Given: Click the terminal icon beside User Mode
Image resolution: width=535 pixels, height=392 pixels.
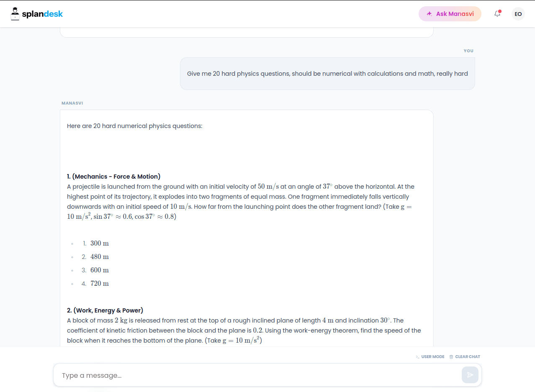Looking at the screenshot, I should coord(417,357).
